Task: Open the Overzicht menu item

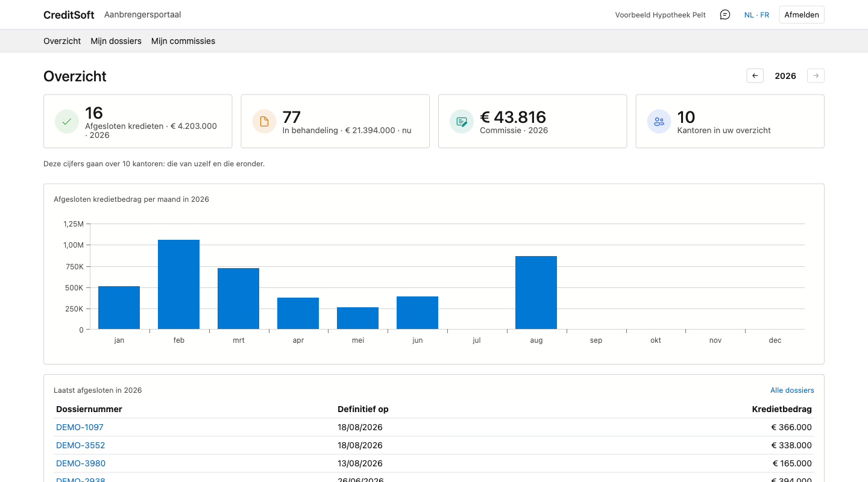Action: tap(62, 41)
